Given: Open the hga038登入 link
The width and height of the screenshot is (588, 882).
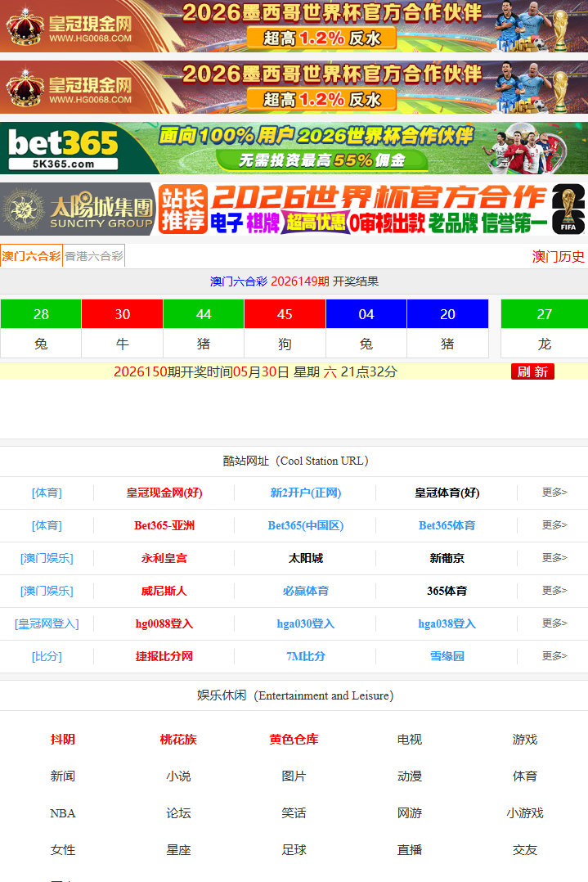Looking at the screenshot, I should click(447, 623).
